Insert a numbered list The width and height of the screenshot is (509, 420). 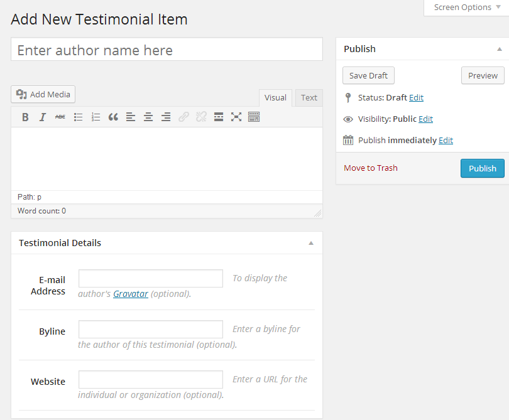(x=96, y=117)
